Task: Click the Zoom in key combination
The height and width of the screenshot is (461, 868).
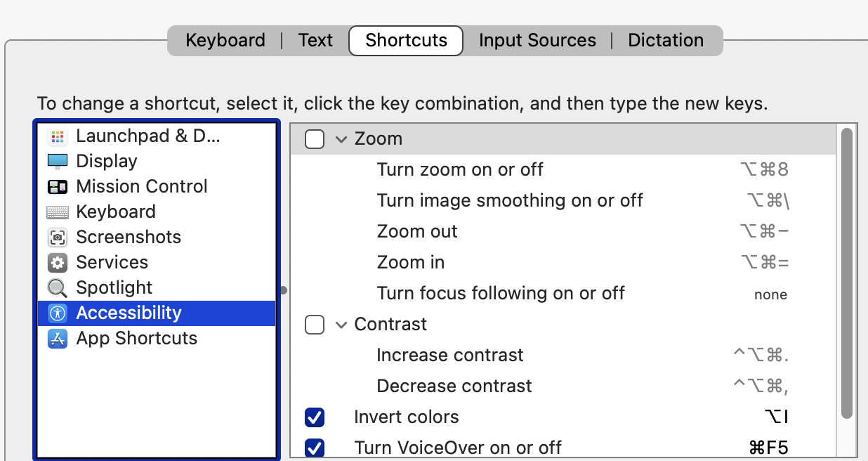Action: 765,263
